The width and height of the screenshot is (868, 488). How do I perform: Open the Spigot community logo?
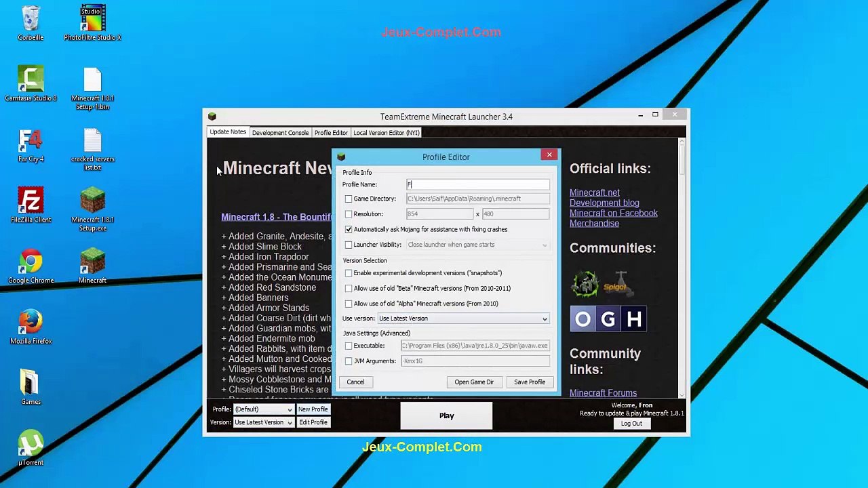618,284
